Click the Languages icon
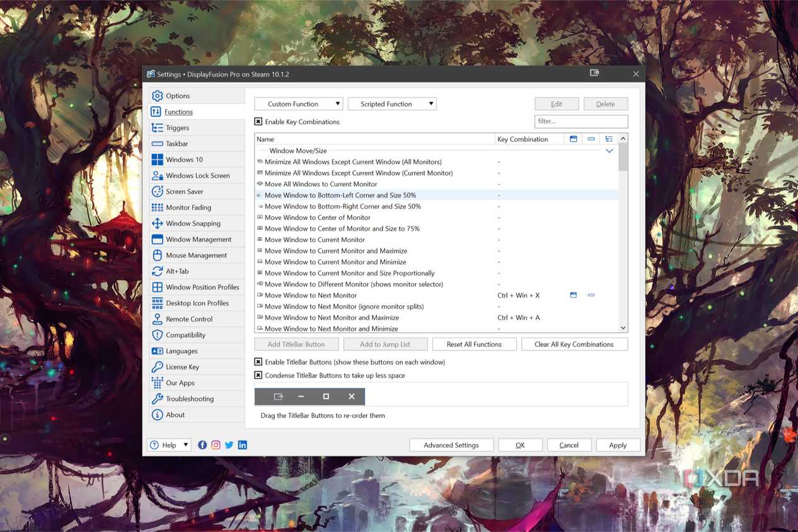 (157, 351)
